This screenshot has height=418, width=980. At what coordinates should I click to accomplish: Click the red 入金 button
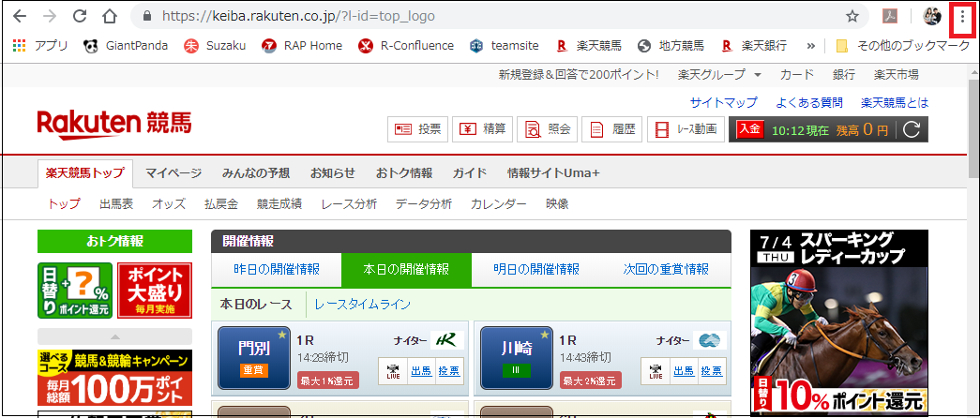[x=750, y=129]
